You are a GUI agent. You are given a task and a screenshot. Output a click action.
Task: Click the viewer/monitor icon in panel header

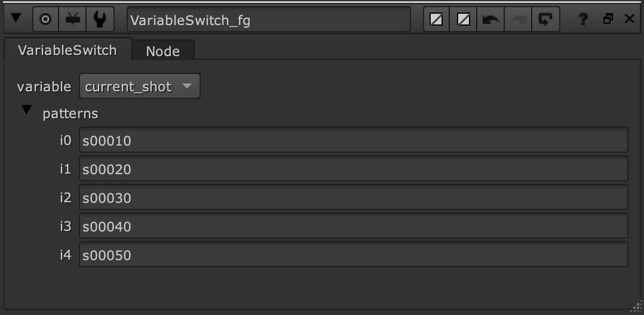[73, 20]
